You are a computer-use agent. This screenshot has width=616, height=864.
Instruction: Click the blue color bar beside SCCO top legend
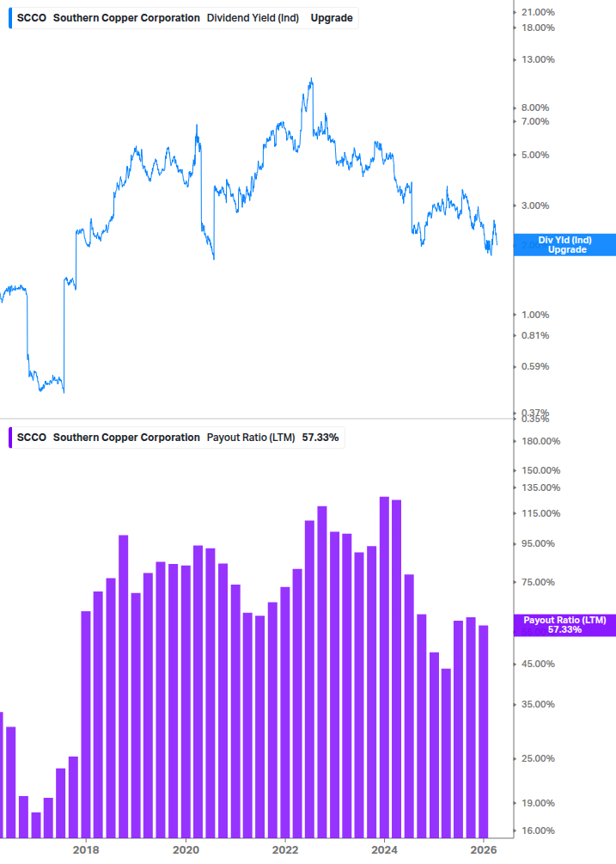pos(9,17)
